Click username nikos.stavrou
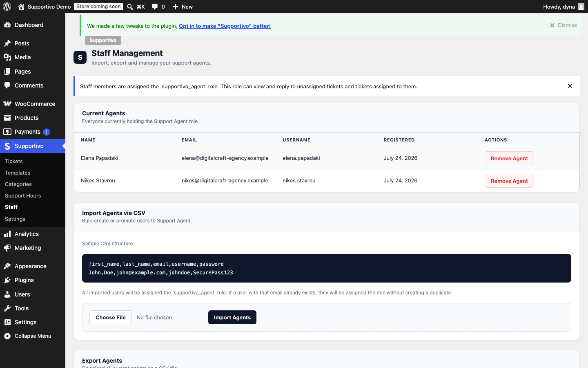The image size is (588, 368). (x=299, y=180)
